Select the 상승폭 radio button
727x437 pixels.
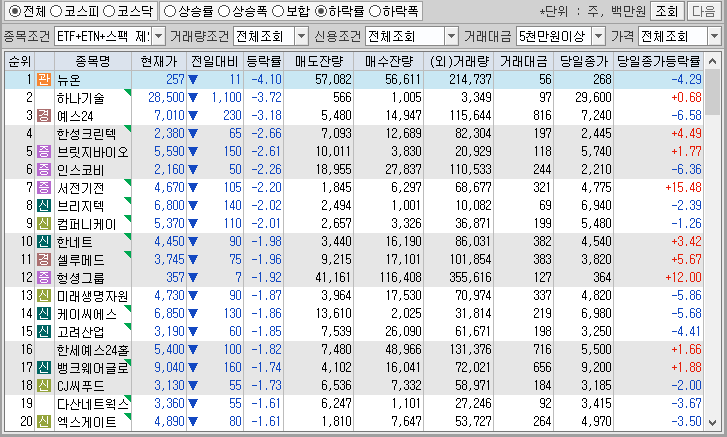point(224,11)
